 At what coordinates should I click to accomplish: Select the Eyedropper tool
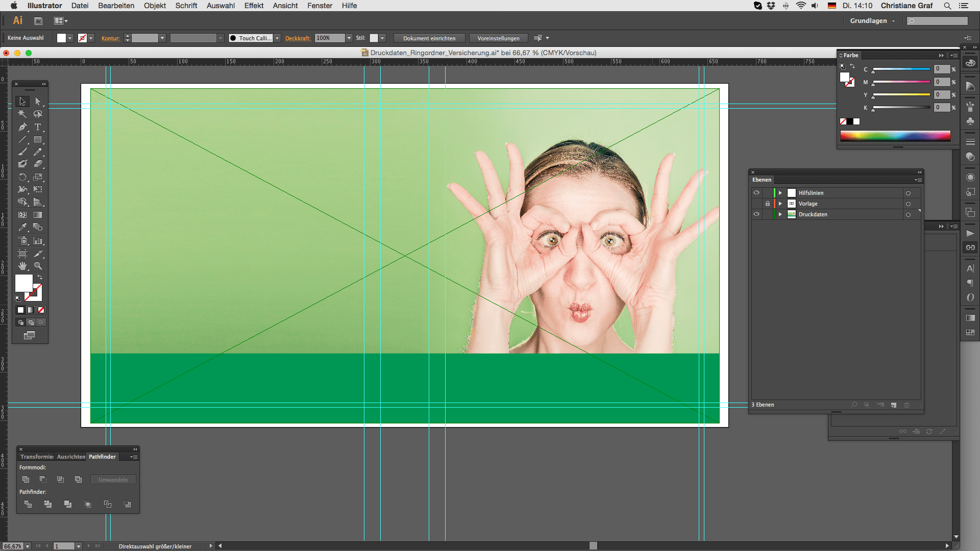click(x=22, y=228)
